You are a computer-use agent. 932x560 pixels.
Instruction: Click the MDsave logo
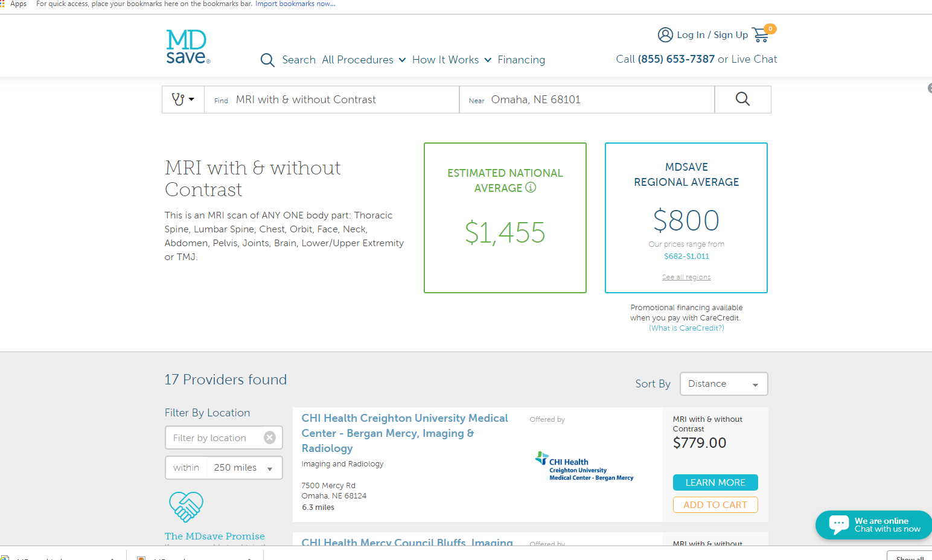(x=188, y=46)
